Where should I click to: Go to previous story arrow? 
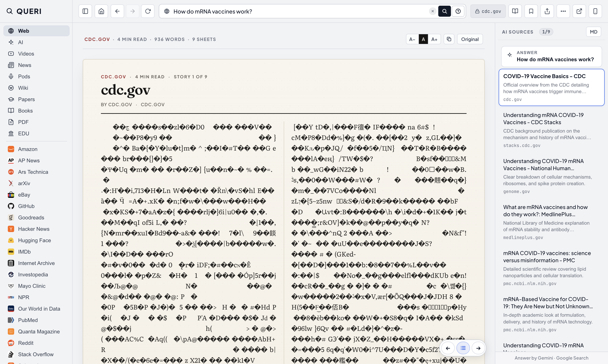(448, 348)
